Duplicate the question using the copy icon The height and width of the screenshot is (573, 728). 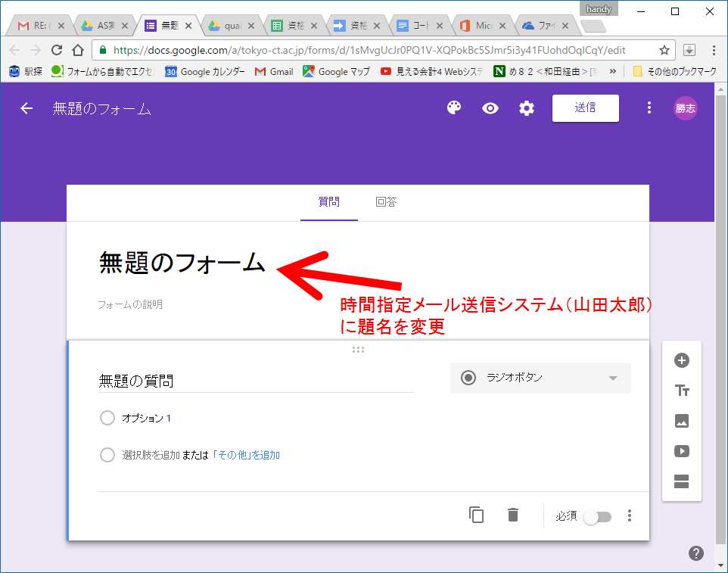(476, 515)
